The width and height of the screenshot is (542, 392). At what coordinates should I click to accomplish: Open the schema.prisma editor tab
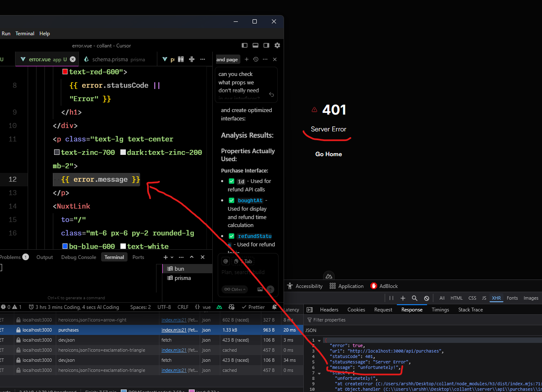(x=119, y=59)
